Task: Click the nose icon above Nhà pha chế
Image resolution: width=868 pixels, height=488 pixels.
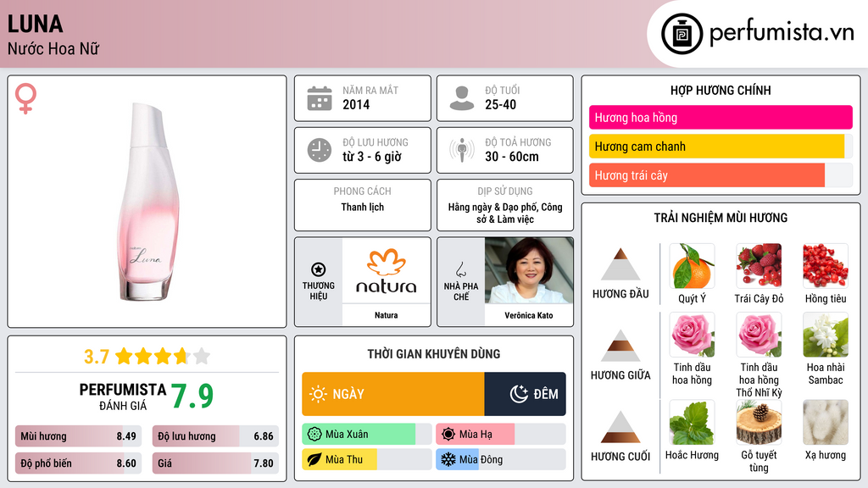Action: [x=460, y=269]
